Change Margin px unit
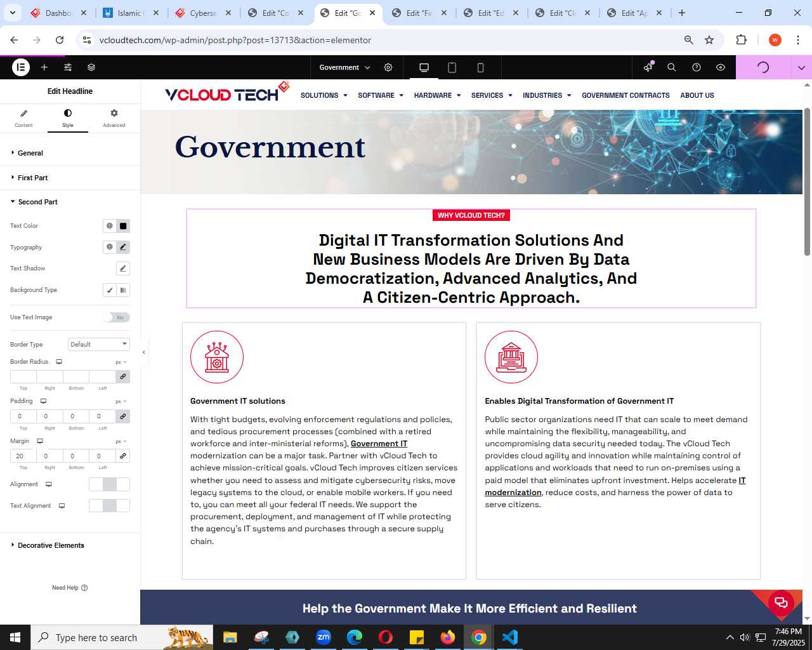This screenshot has width=812, height=650. (121, 441)
